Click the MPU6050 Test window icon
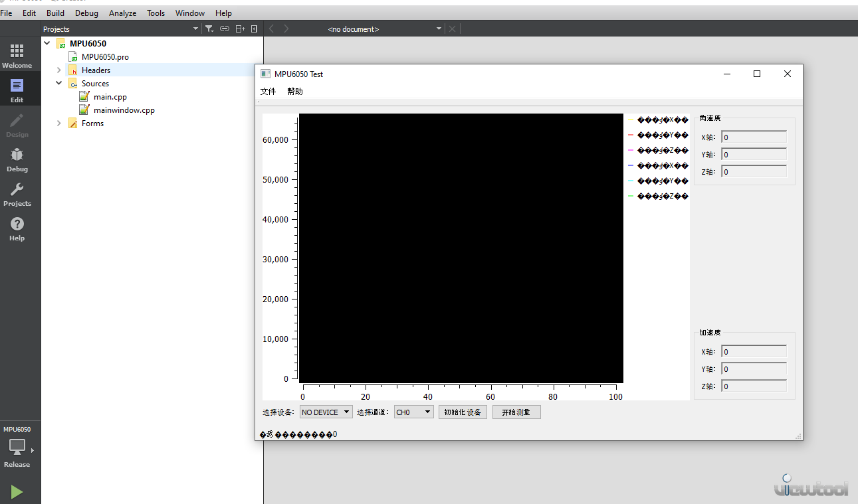This screenshot has height=504, width=858. (x=265, y=74)
